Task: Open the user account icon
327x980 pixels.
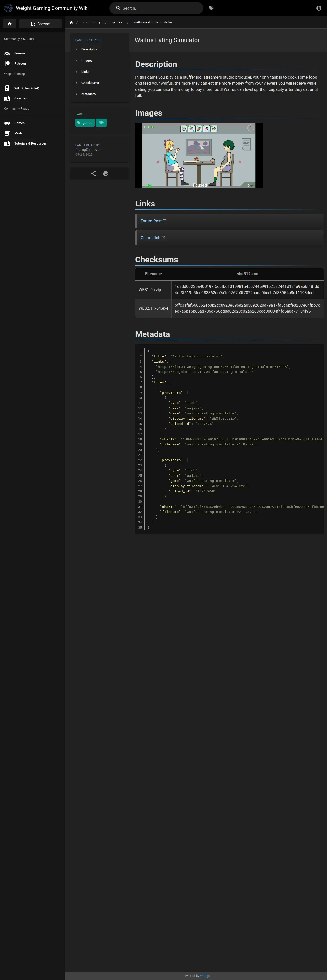Action: tap(319, 8)
